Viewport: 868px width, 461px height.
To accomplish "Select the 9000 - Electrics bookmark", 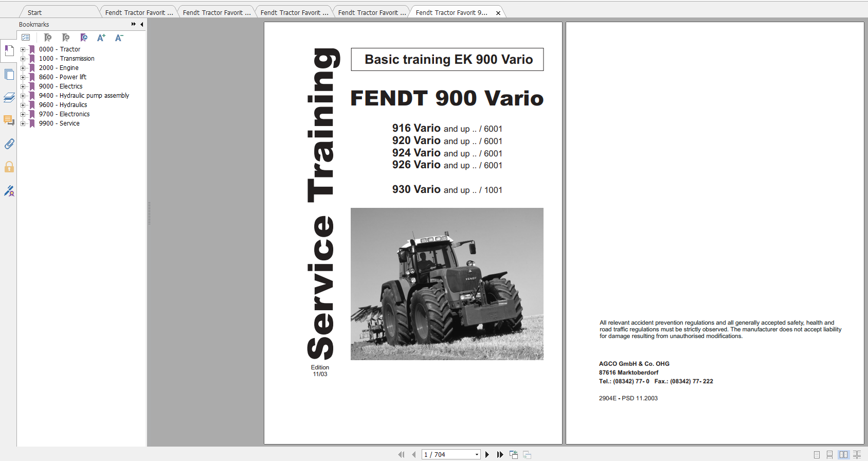I will (x=61, y=86).
